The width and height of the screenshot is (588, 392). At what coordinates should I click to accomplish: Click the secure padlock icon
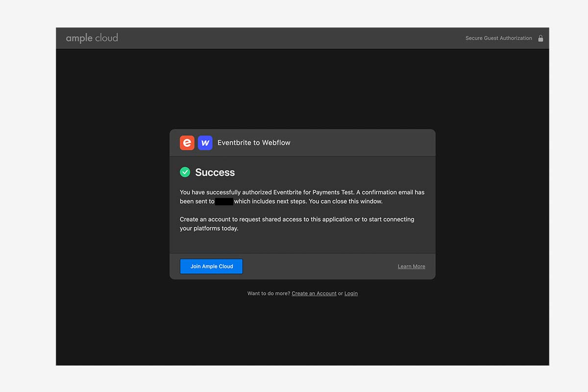tap(540, 38)
